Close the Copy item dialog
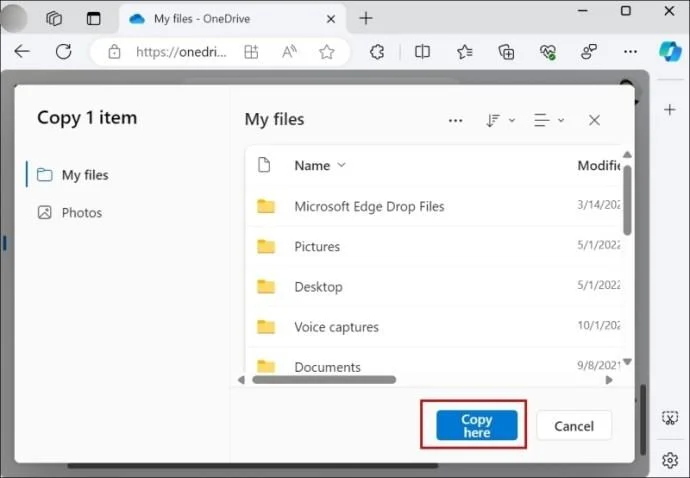Screen dimensions: 690x478 594,120
